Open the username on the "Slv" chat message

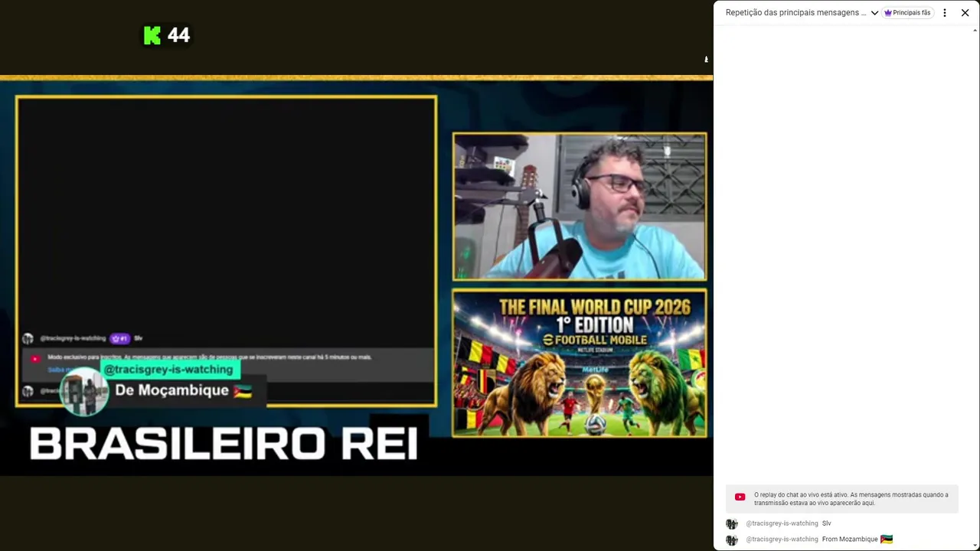782,523
